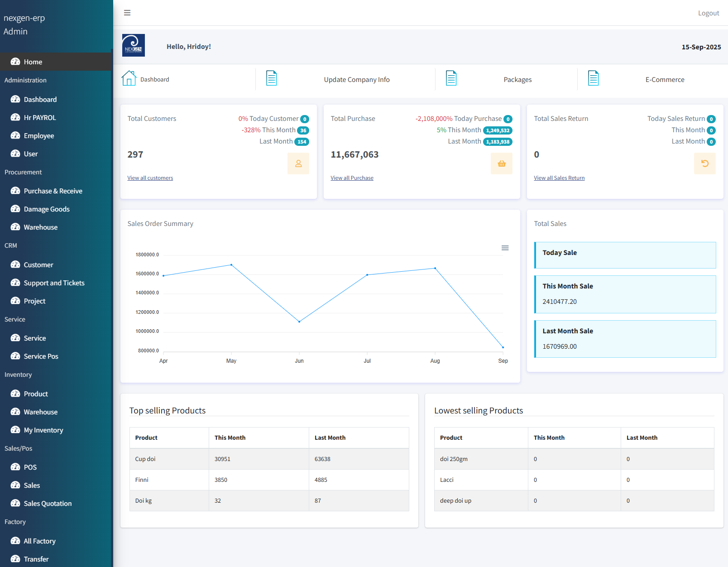This screenshot has height=567, width=728.
Task: Follow the View all Sales Return link
Action: pos(559,178)
